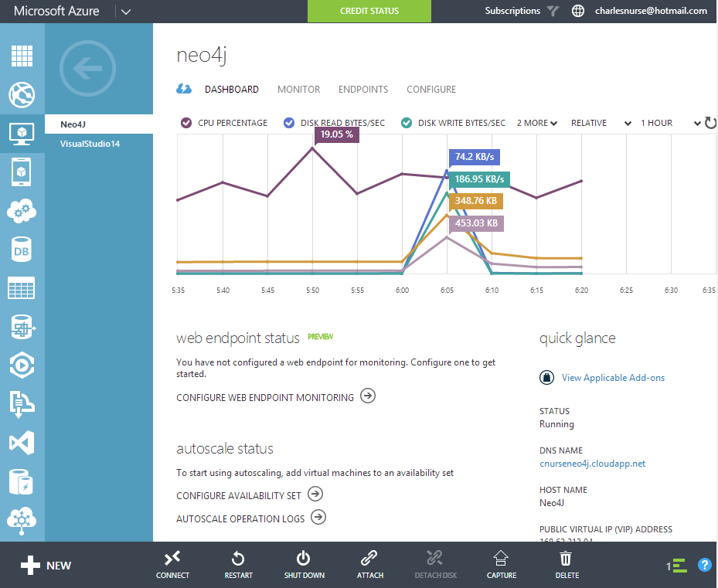Select Neo4J in the VM list
The width and height of the screenshot is (718, 588).
point(99,124)
